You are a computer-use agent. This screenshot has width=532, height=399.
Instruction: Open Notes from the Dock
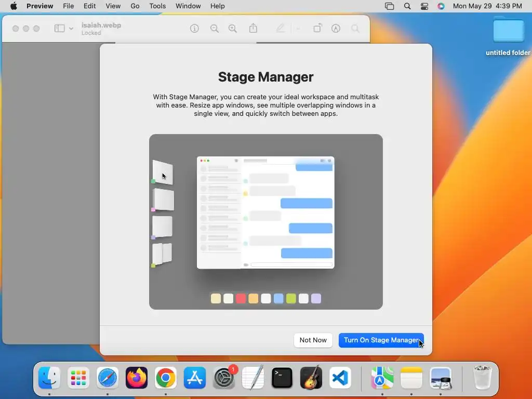click(x=411, y=378)
